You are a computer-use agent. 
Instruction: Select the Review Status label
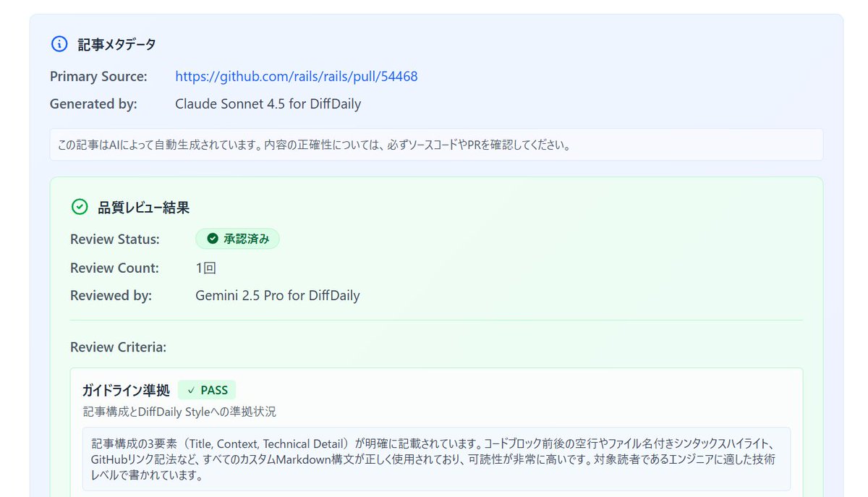115,239
